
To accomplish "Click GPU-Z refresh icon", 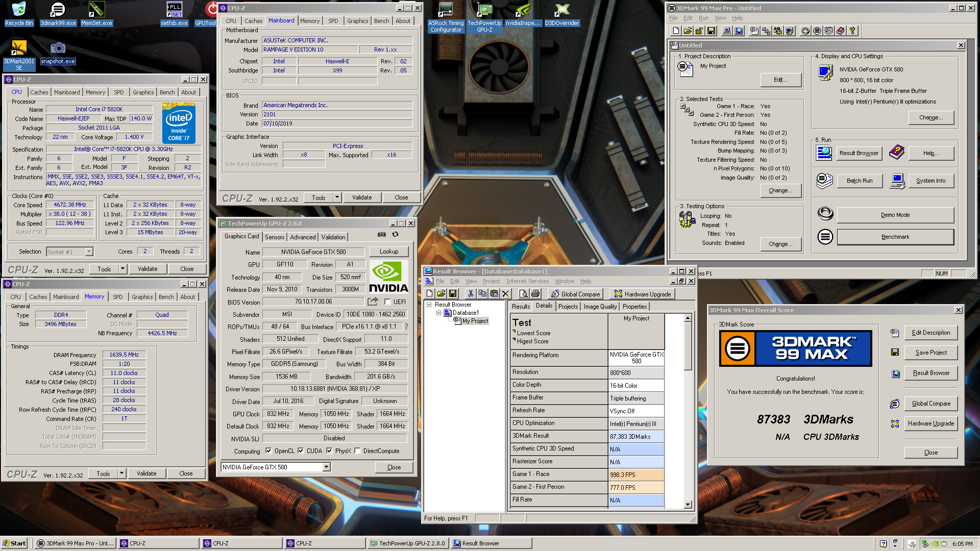I will tap(395, 235).
